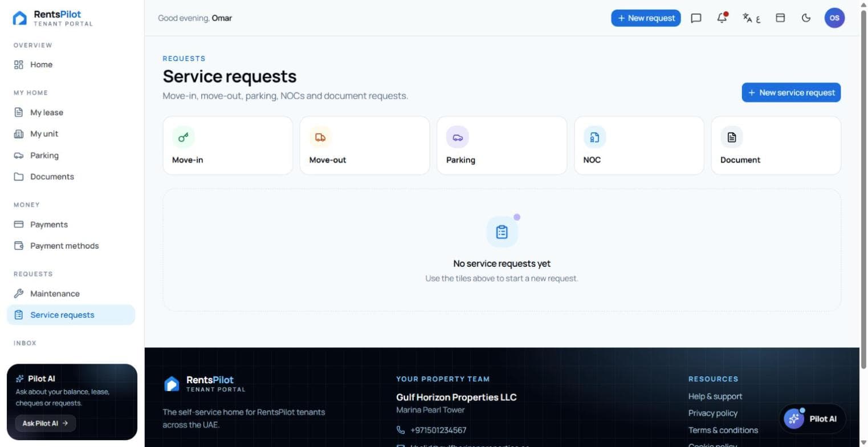868x447 pixels.
Task: Click the RentsPilot logo in sidebar
Action: point(52,18)
